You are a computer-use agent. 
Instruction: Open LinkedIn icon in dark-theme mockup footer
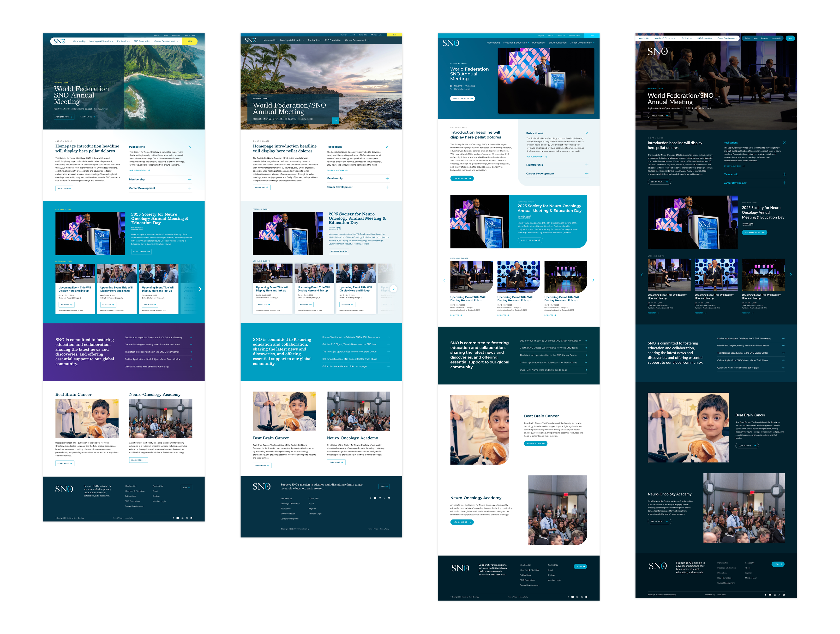784,594
